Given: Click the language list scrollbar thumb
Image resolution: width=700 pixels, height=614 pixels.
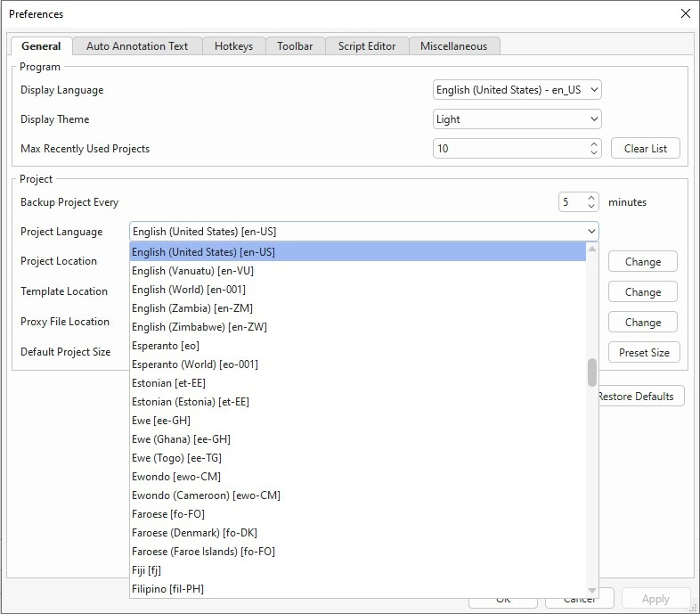Looking at the screenshot, I should coord(592,372).
